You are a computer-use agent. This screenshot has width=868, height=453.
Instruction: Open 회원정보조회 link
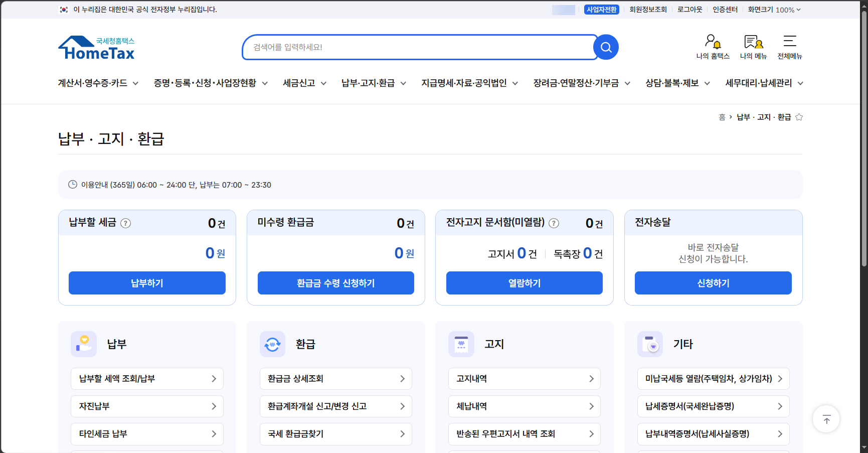(648, 10)
